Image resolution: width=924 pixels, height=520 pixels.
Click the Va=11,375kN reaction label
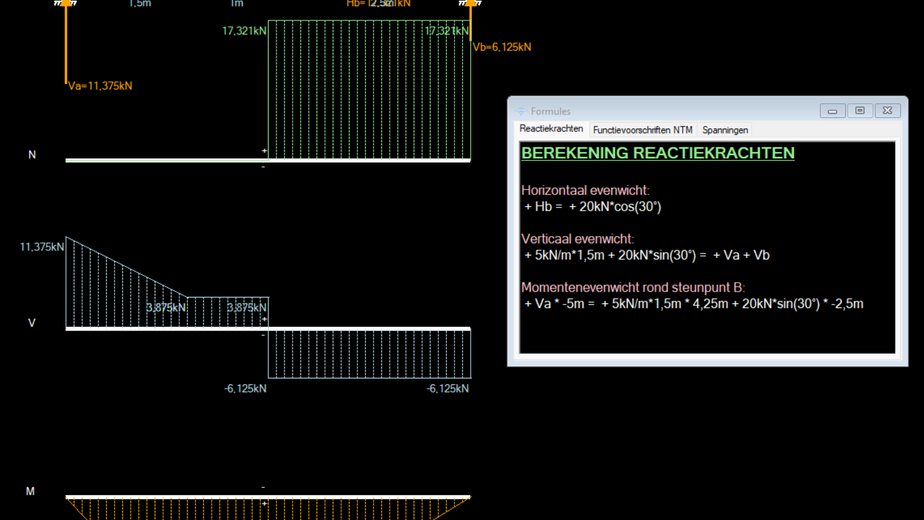[x=100, y=86]
